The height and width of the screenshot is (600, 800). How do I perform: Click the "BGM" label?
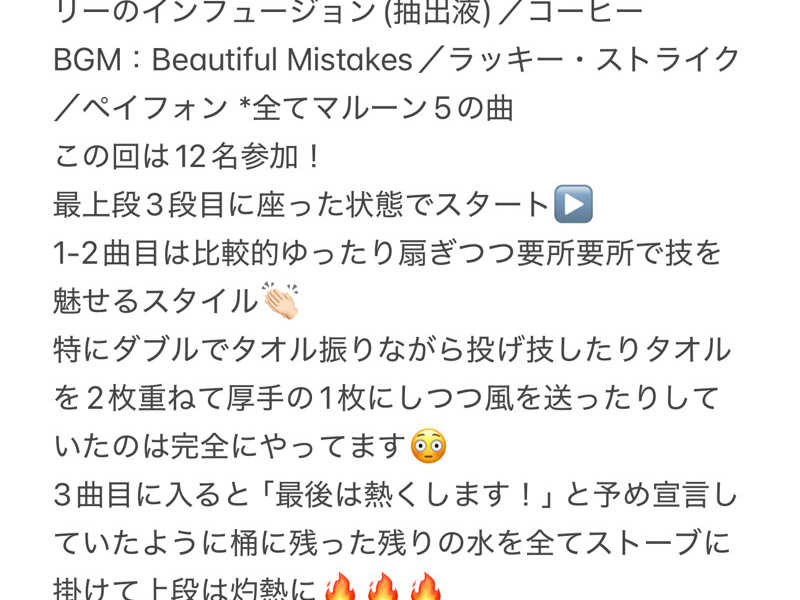click(87, 59)
